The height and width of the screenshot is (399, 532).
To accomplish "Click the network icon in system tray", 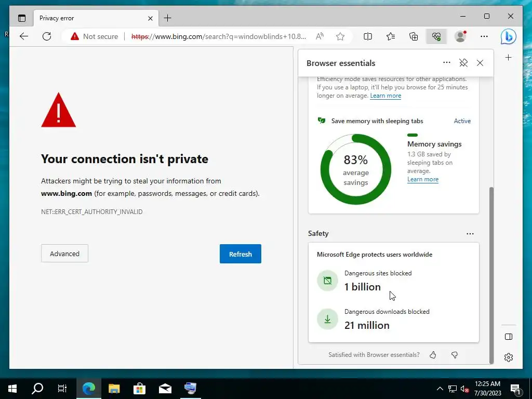I will 453,389.
